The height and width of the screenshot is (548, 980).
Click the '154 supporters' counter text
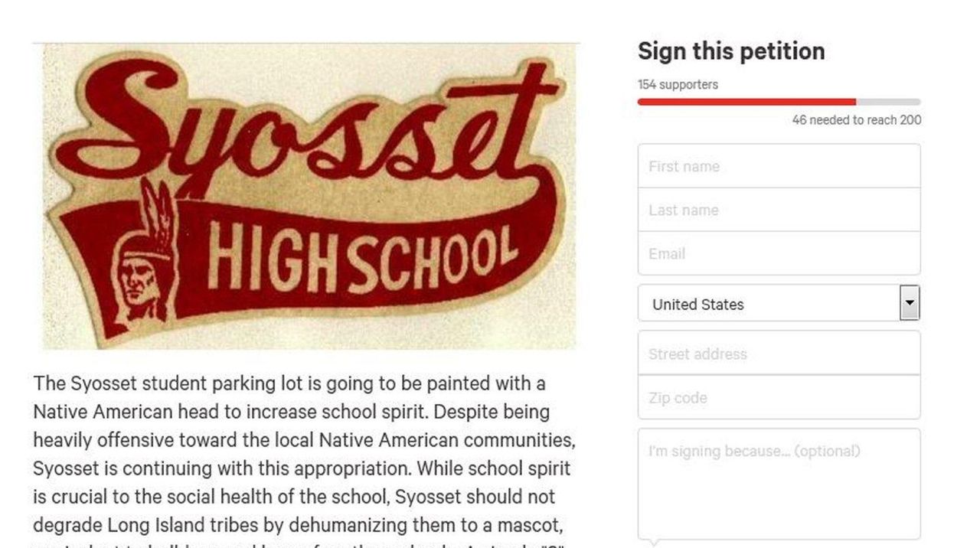pos(677,85)
